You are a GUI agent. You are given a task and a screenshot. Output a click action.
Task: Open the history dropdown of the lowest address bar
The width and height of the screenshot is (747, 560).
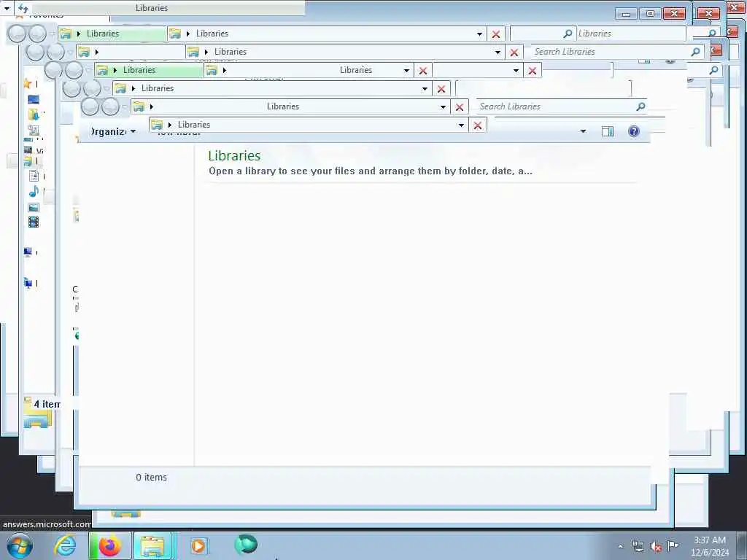pyautogui.click(x=461, y=125)
